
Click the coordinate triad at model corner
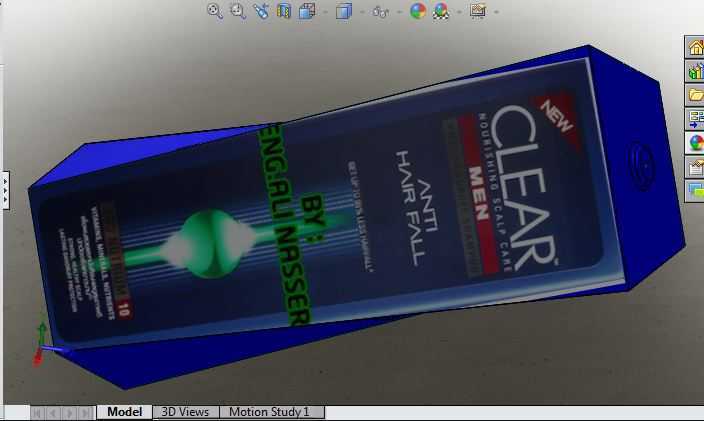click(x=43, y=345)
